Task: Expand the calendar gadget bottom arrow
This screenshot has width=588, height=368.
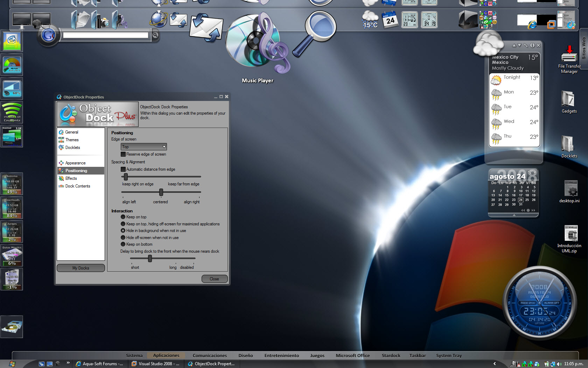Action: (x=514, y=215)
